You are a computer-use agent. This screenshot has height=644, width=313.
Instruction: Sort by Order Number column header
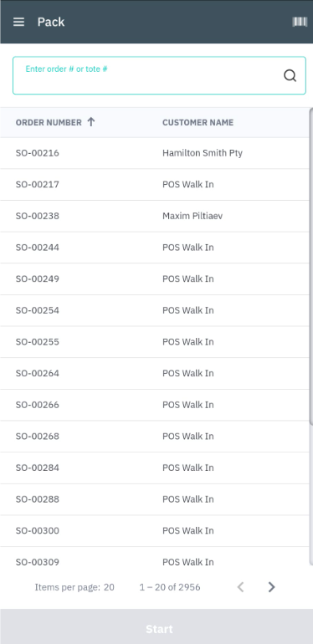49,122
